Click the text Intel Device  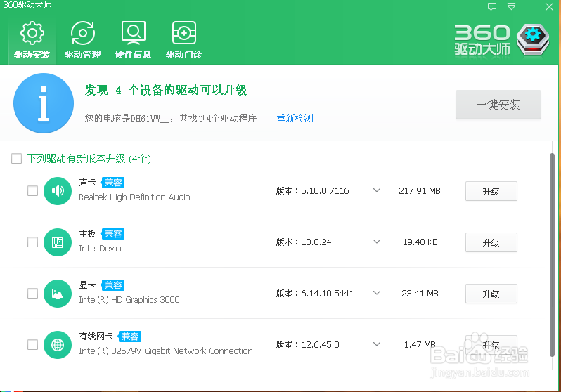[x=102, y=248]
